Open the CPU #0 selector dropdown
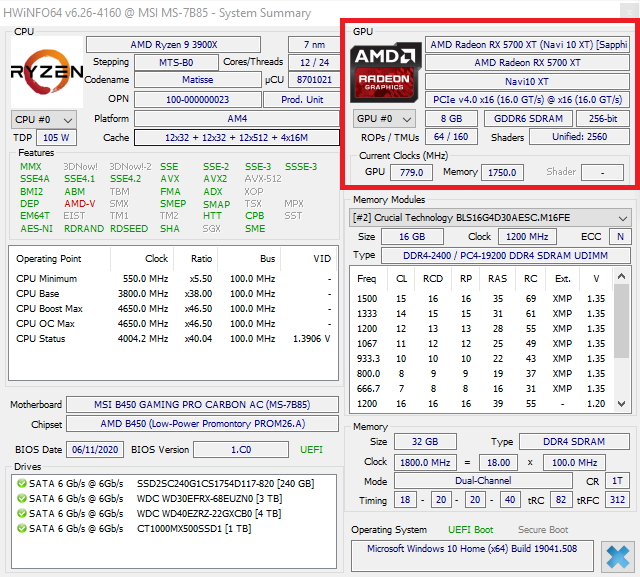The width and height of the screenshot is (640, 577). (44, 120)
